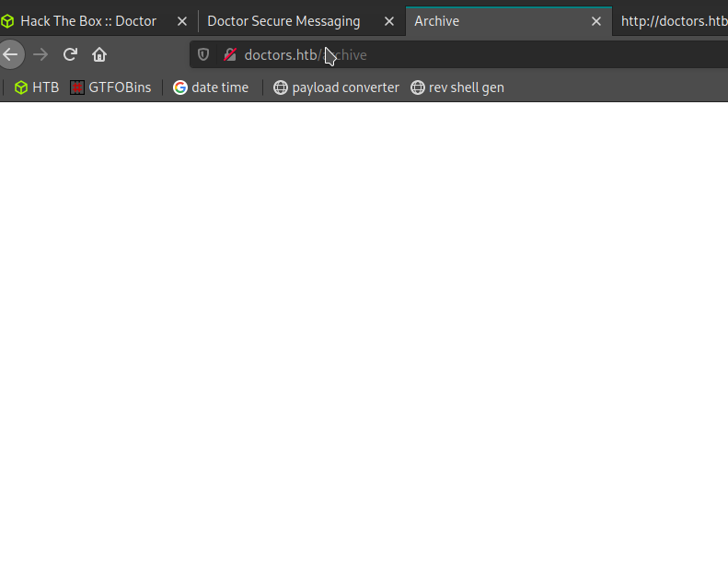
Task: Go to the browser Home page
Action: tap(99, 55)
